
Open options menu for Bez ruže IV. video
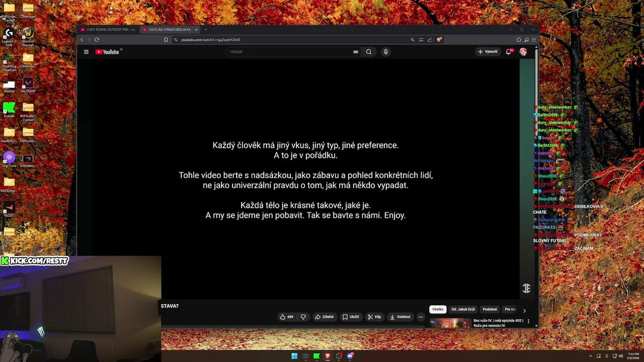tap(528, 321)
